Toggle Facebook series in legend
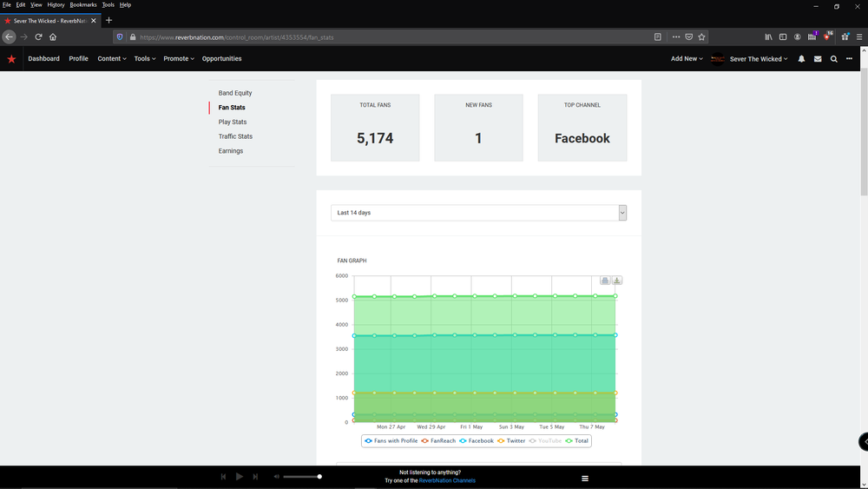The image size is (868, 489). point(476,441)
